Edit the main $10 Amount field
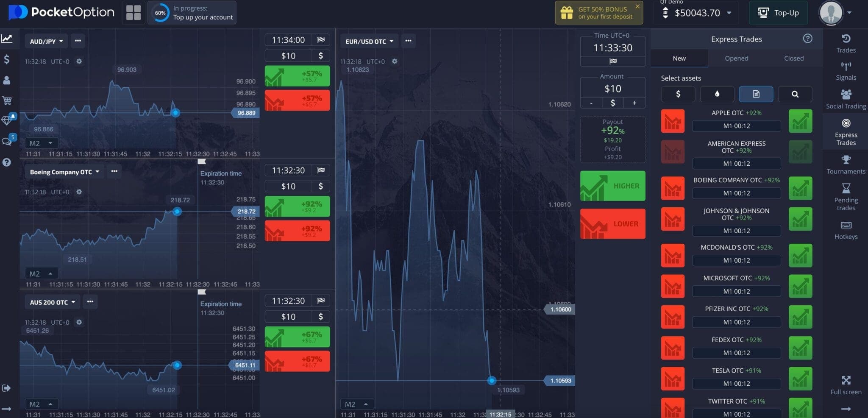868x418 pixels. pos(612,89)
